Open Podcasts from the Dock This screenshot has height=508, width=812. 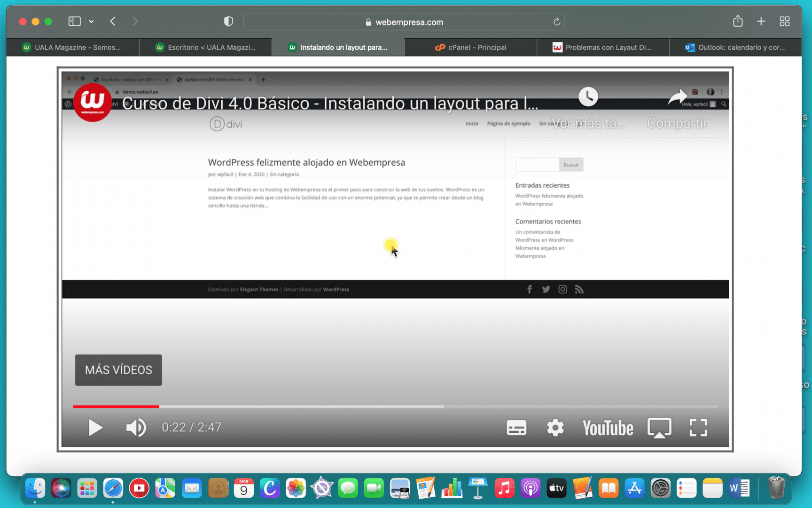pyautogui.click(x=530, y=488)
